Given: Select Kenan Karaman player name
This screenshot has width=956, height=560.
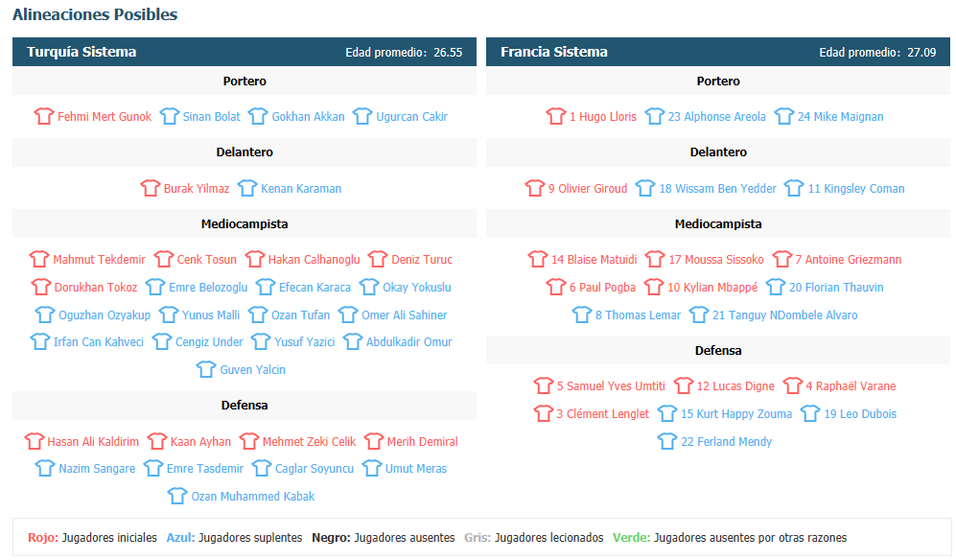Looking at the screenshot, I should coord(301,189).
